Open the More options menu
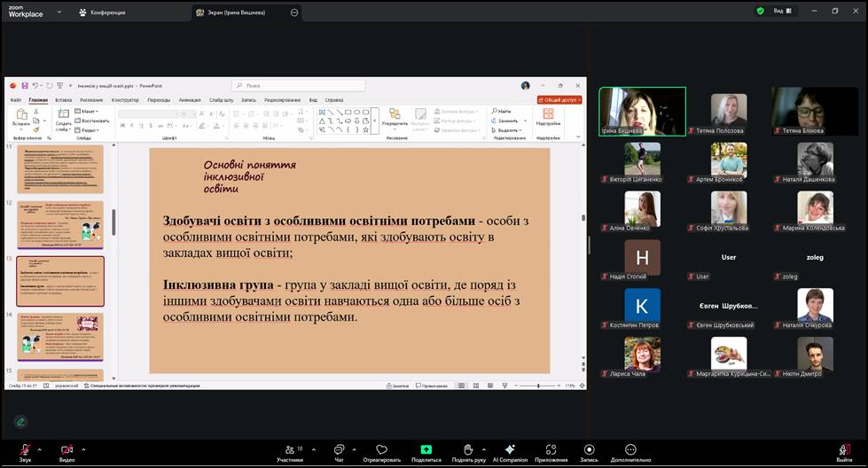The width and height of the screenshot is (868, 468). 630,450
